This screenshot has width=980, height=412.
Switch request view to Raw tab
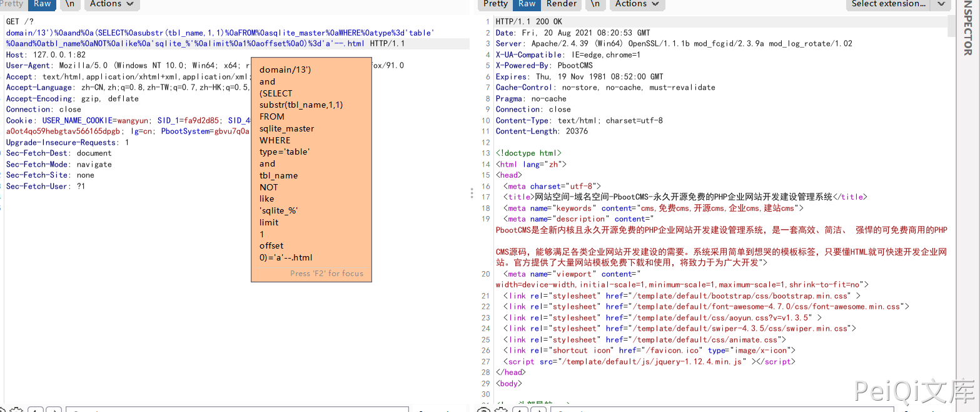pyautogui.click(x=43, y=4)
